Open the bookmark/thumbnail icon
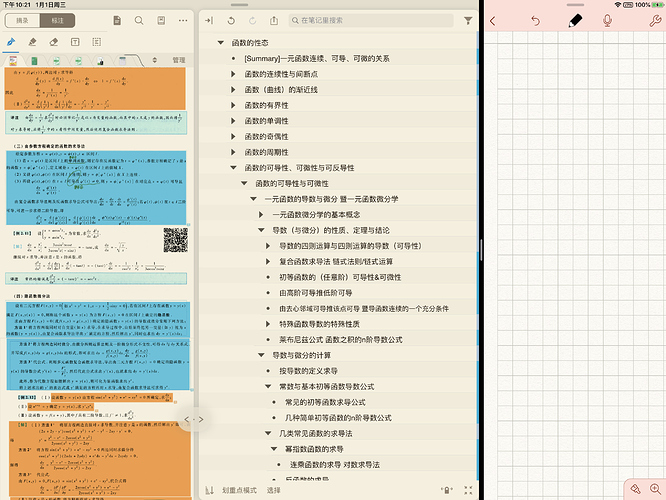666x500 pixels. 161,20
